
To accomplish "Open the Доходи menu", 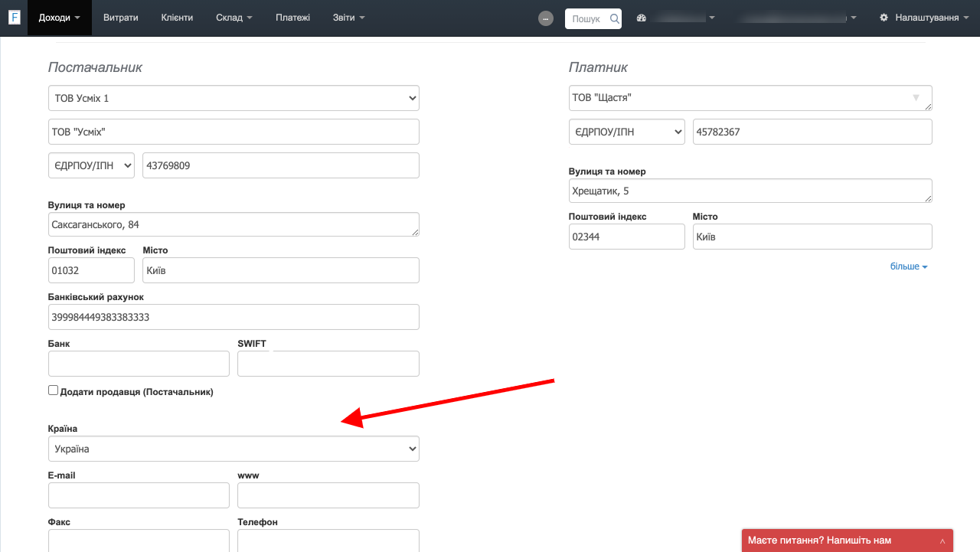I will [59, 18].
